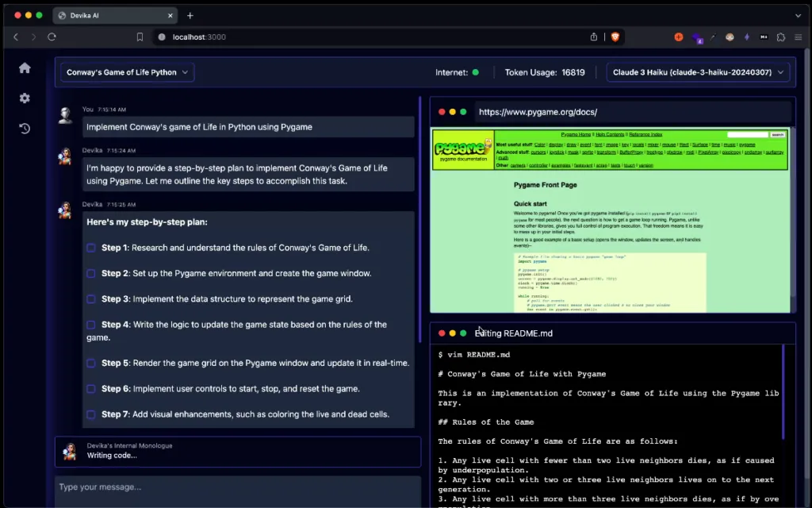Tick the Step 3 data structure checkbox
The width and height of the screenshot is (812, 508).
tap(91, 299)
